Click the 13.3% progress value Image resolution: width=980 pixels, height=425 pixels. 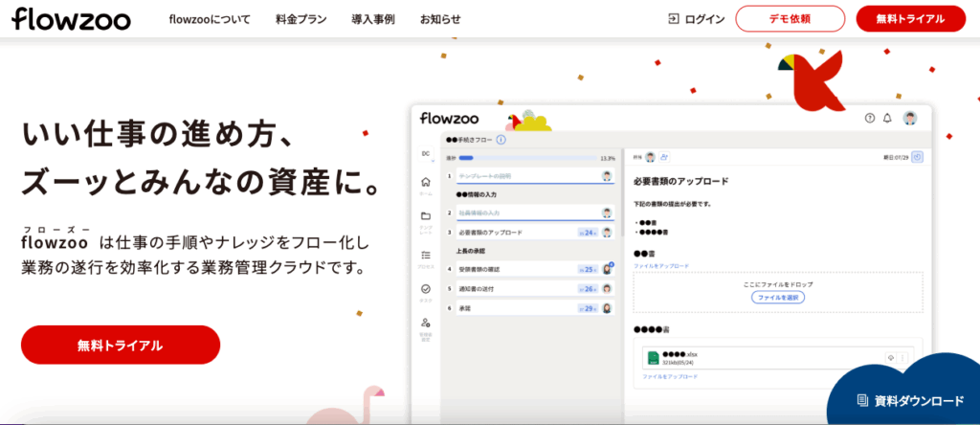coord(608,158)
